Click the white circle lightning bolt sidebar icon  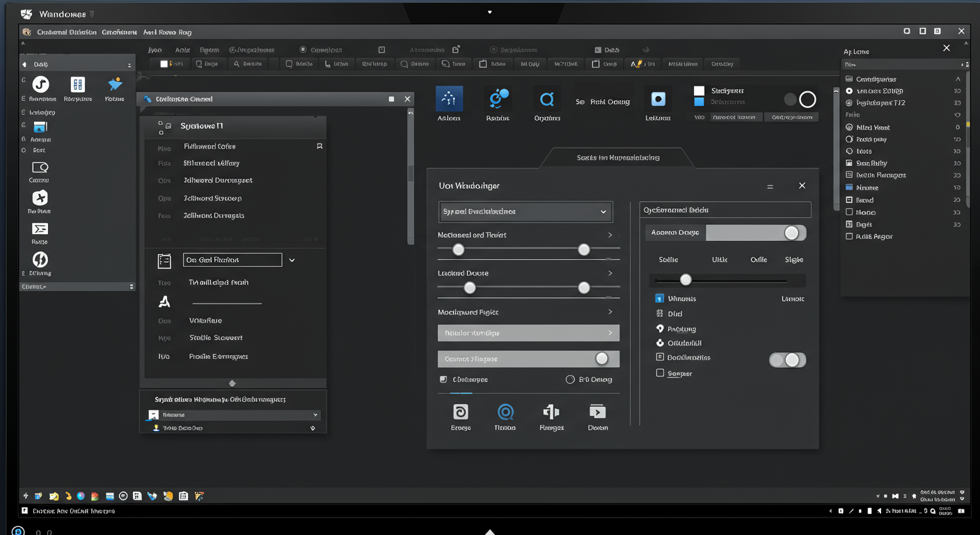click(40, 260)
